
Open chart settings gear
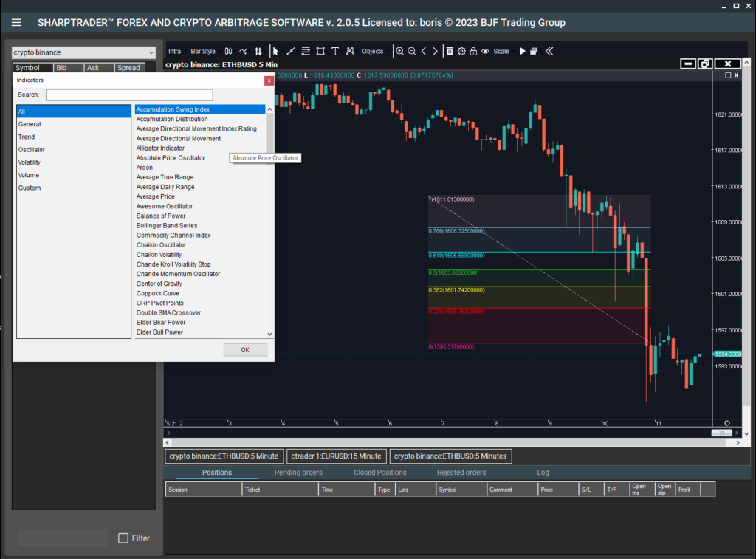coord(461,51)
